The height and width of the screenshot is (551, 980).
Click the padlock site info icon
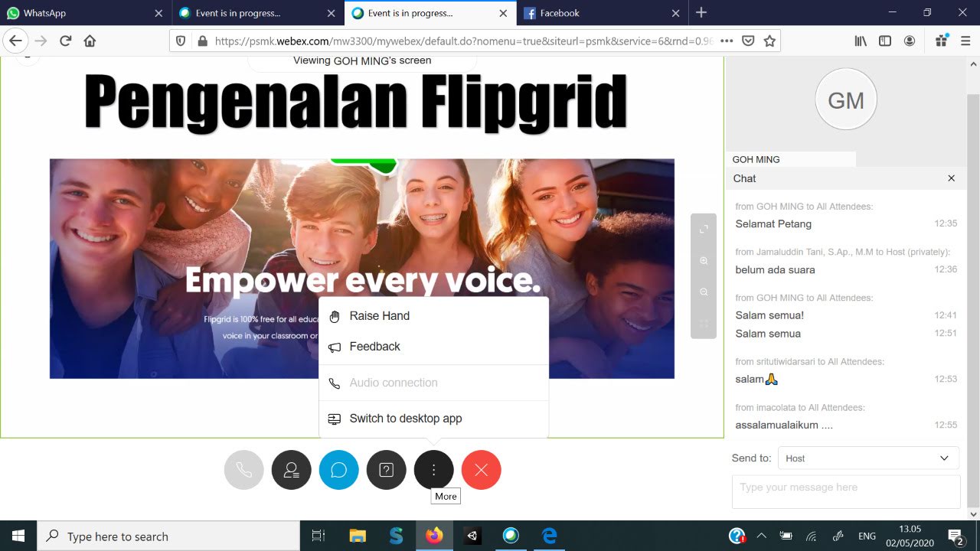tap(202, 41)
